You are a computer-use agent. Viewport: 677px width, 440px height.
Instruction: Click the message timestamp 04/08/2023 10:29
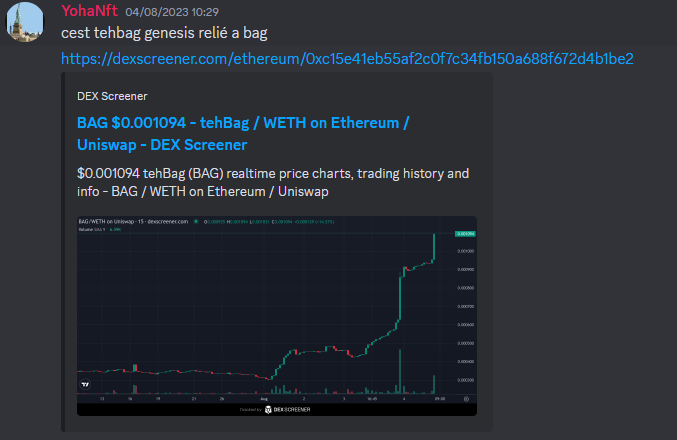pos(172,12)
